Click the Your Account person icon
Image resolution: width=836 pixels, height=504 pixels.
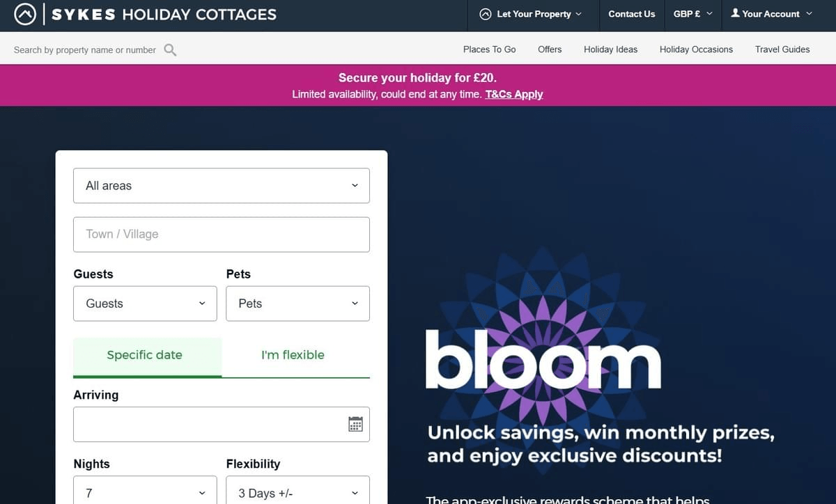[735, 13]
